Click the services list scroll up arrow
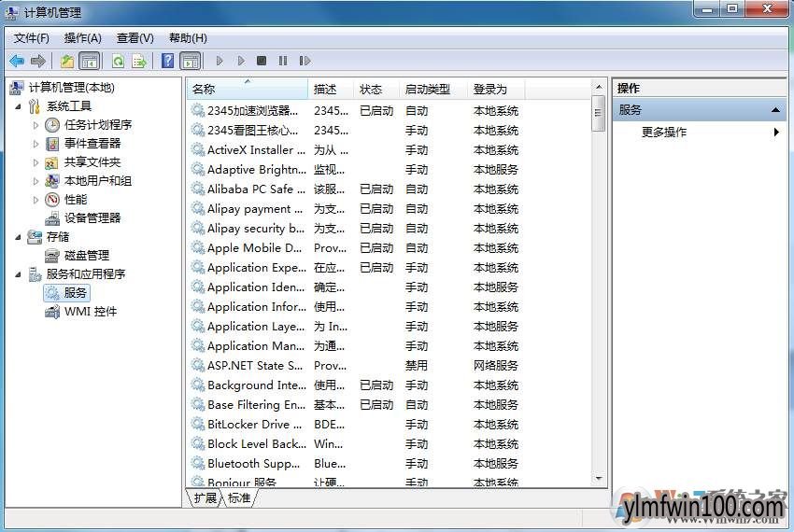 click(x=599, y=87)
